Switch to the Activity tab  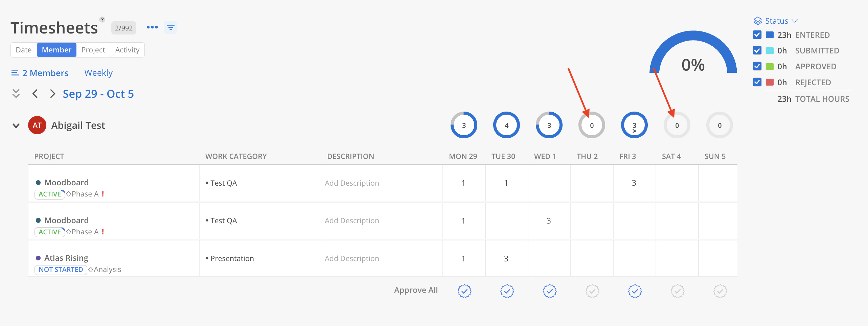click(x=127, y=50)
